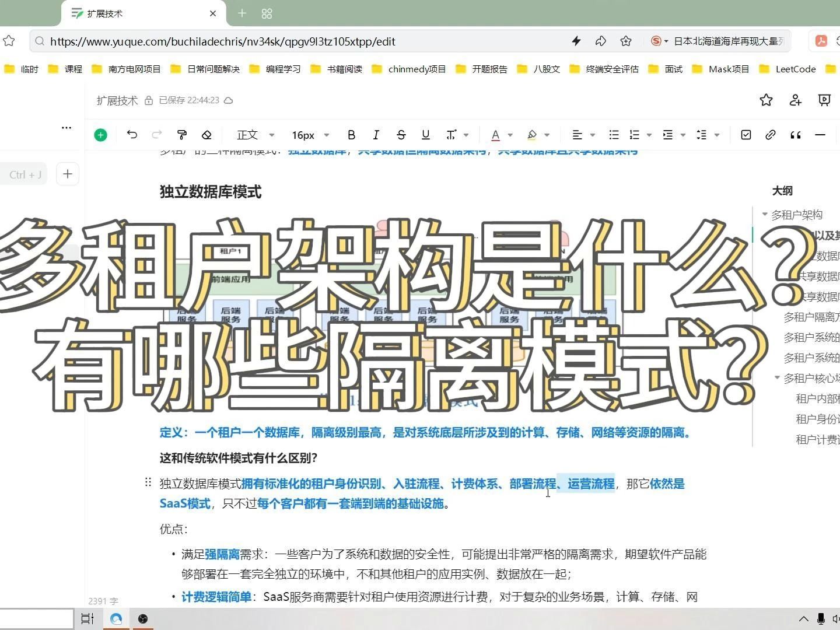Screen dimensions: 840x630
Task: Click the share arrow in address bar
Action: [x=601, y=41]
